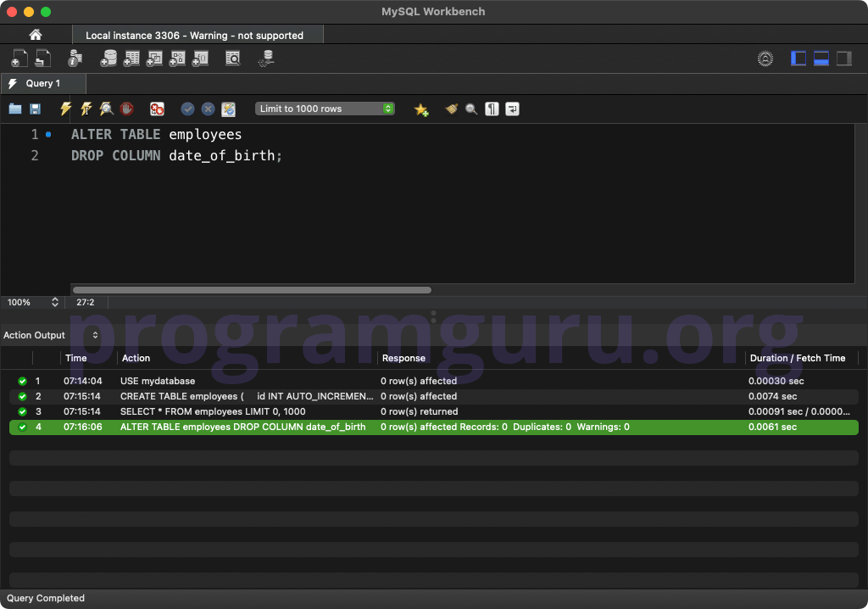Search table data icon
Viewport: 868px width, 609px height.
(x=233, y=59)
